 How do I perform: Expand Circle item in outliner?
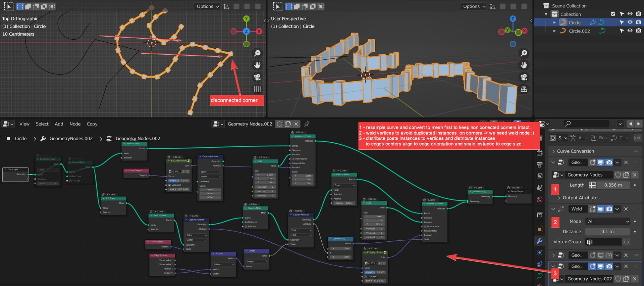click(x=554, y=22)
